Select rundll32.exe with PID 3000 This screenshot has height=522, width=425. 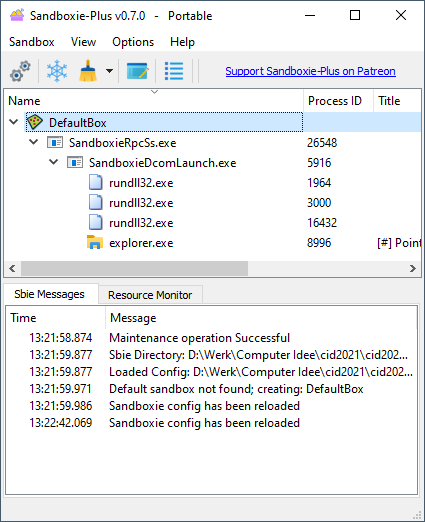(212, 203)
